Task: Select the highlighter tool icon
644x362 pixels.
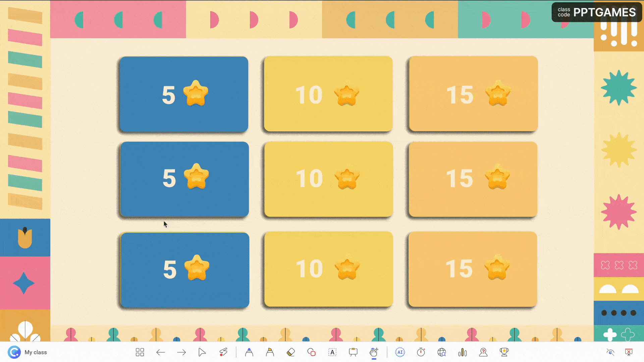Action: [269, 352]
